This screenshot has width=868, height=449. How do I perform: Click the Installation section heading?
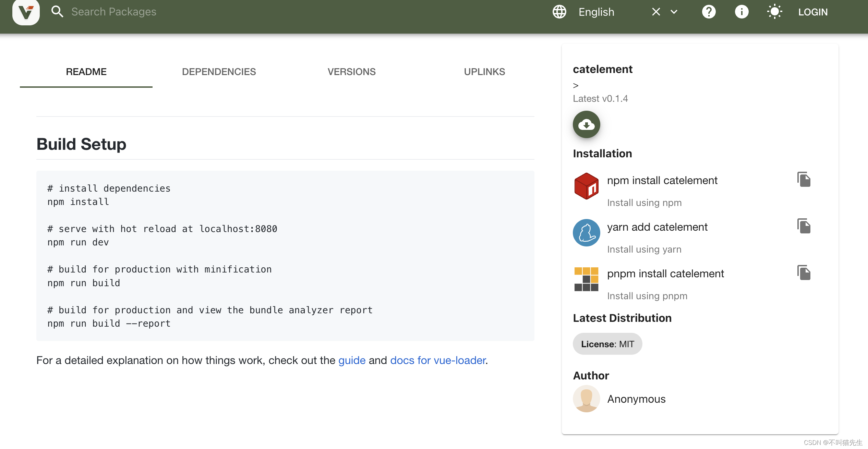click(602, 154)
